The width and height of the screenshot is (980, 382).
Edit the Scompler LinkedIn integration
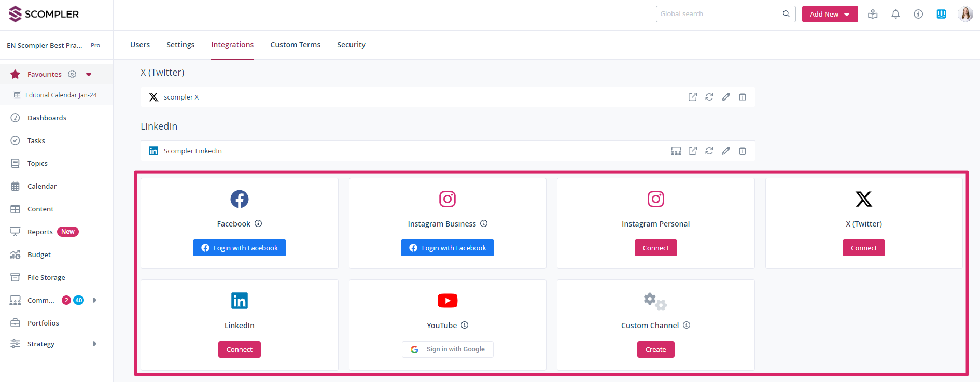[x=725, y=151]
